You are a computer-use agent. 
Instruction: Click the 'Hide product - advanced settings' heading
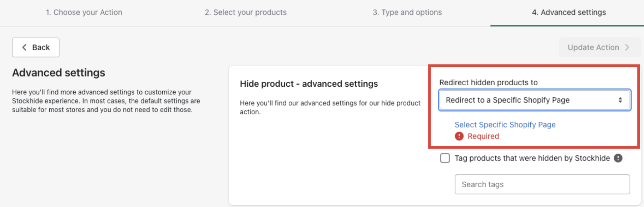point(309,84)
